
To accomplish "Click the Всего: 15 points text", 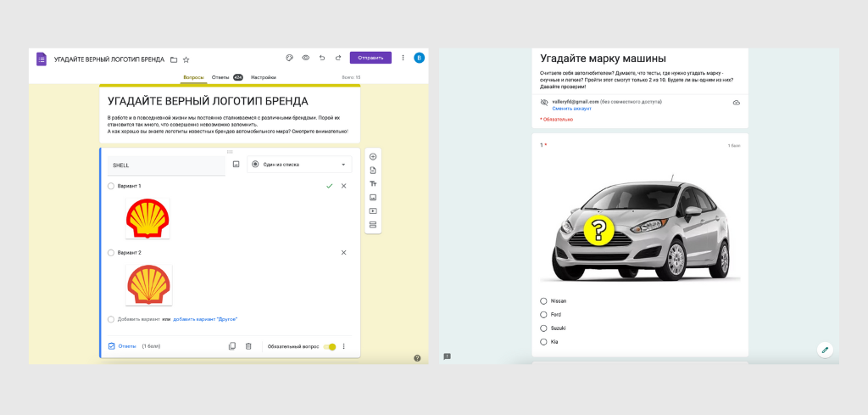I will (352, 77).
